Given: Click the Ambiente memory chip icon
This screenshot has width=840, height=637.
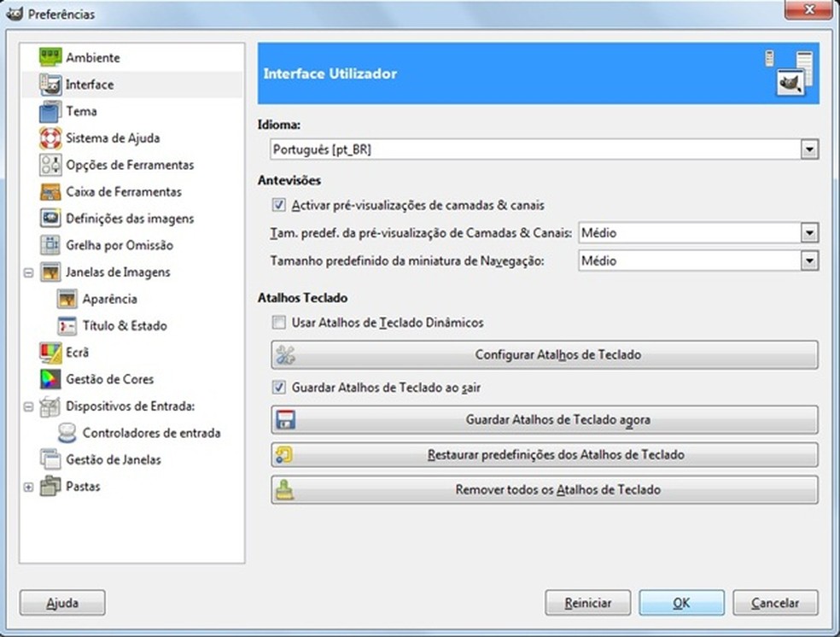Looking at the screenshot, I should 50,57.
